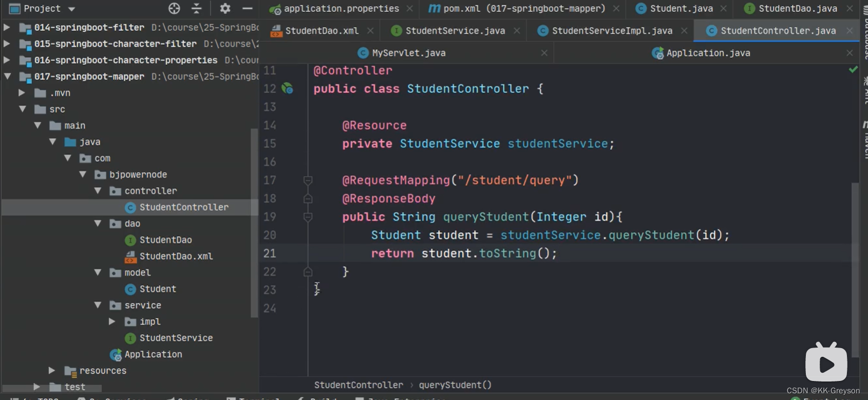Click the Project panel vertical scrollbar
Viewport: 868px width, 400px height.
point(254,223)
